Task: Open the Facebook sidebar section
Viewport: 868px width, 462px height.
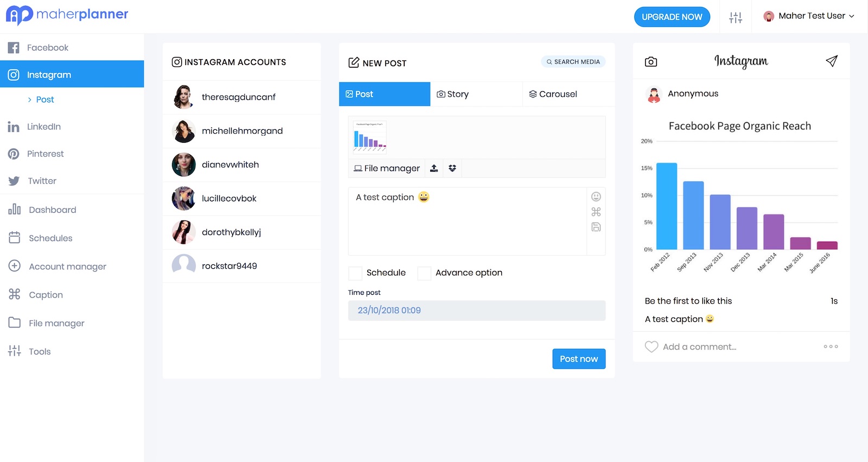Action: [x=72, y=47]
